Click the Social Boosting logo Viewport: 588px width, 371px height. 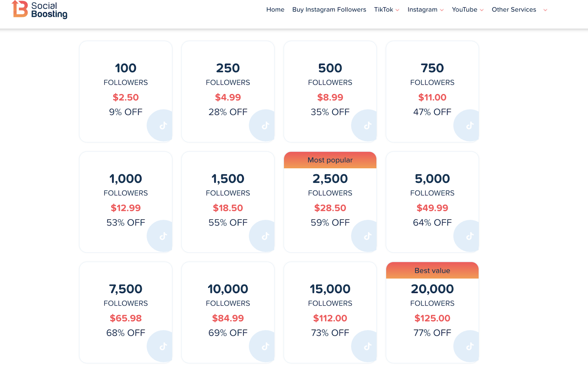pyautogui.click(x=40, y=10)
